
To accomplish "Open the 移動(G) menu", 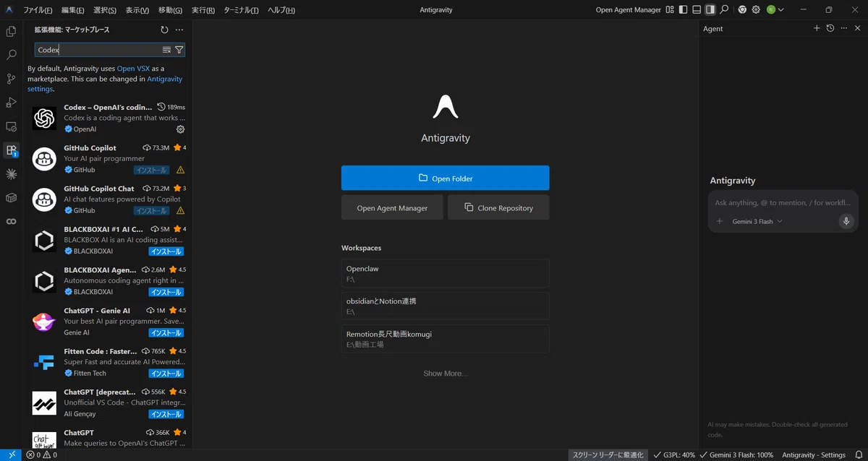I will pyautogui.click(x=171, y=10).
